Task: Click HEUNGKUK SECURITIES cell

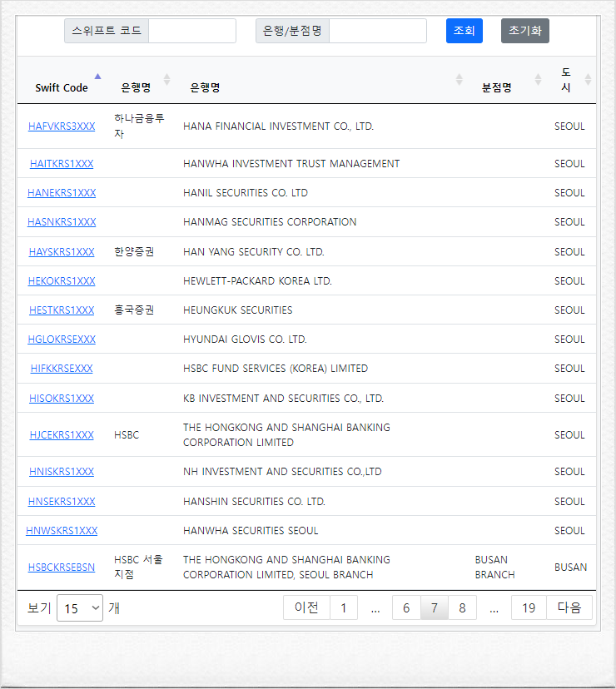Action: (x=237, y=310)
